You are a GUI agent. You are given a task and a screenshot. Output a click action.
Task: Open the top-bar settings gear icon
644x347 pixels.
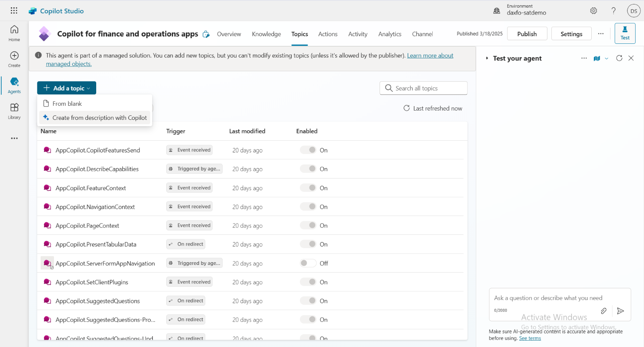593,11
